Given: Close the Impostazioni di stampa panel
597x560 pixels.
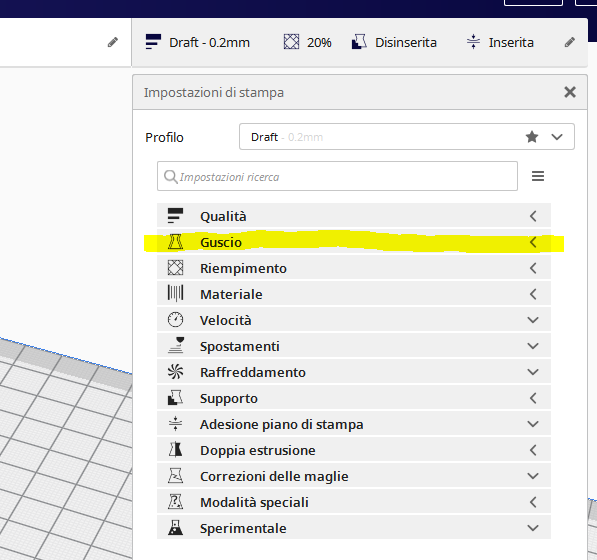Looking at the screenshot, I should pyautogui.click(x=570, y=92).
